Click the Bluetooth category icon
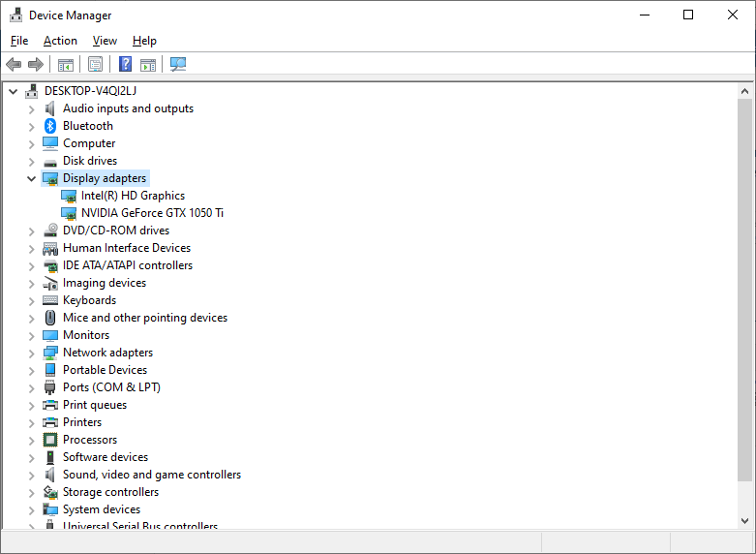 click(50, 126)
